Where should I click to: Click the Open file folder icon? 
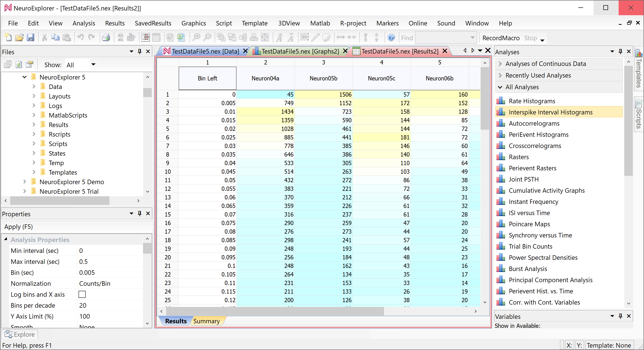[x=20, y=38]
